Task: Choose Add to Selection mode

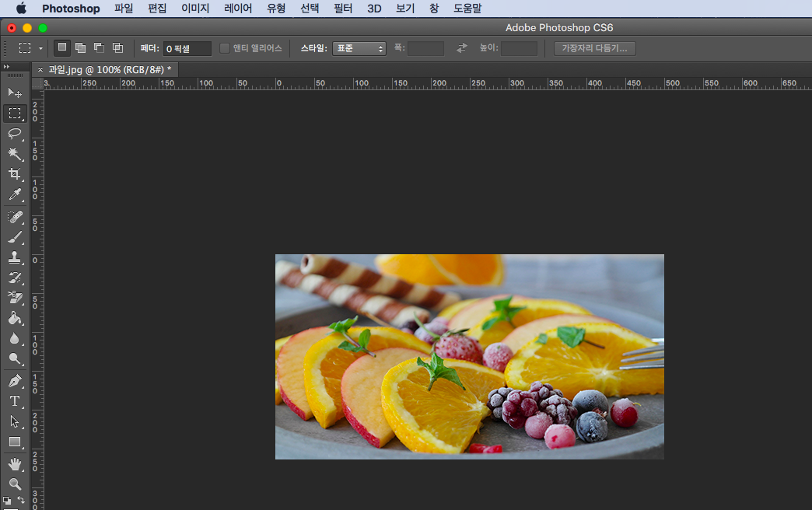Action: click(x=80, y=47)
